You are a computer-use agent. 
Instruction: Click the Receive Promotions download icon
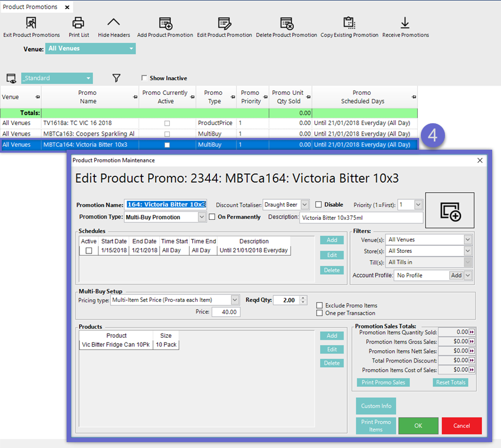(x=405, y=23)
